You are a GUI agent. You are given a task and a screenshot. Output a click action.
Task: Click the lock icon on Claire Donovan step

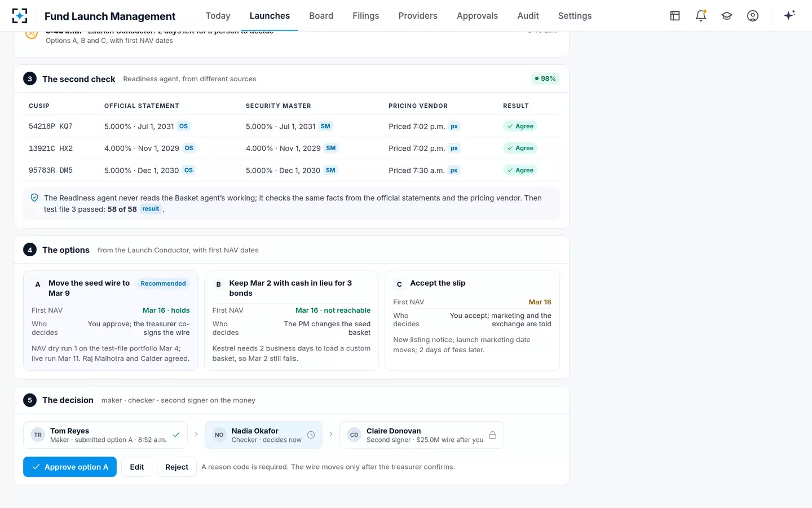point(492,435)
